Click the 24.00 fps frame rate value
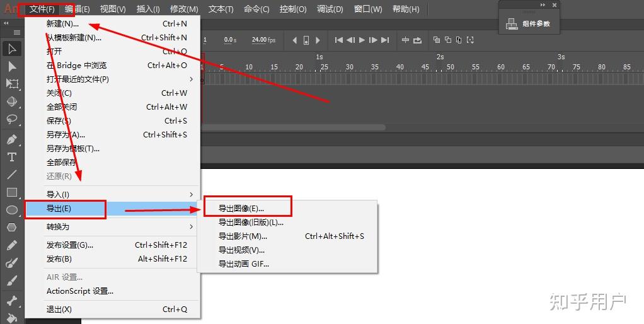644x324 pixels. 263,40
